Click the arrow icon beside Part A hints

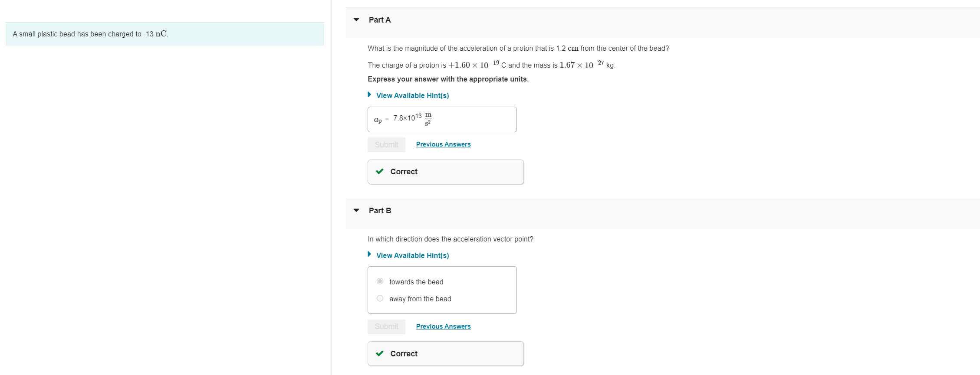click(370, 94)
